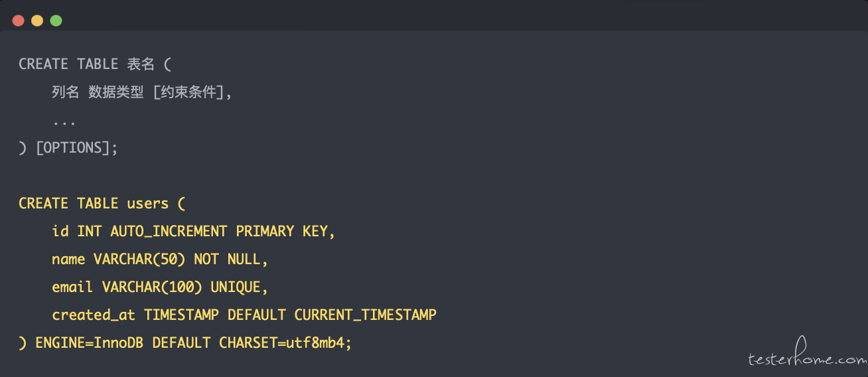Click created_at column name

pyautogui.click(x=94, y=315)
